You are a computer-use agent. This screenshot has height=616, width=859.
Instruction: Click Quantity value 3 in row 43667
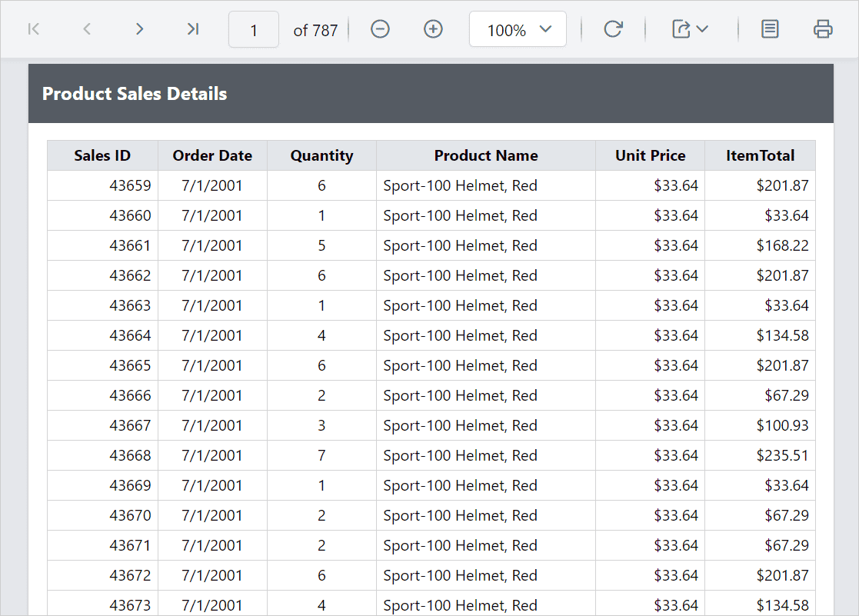321,426
